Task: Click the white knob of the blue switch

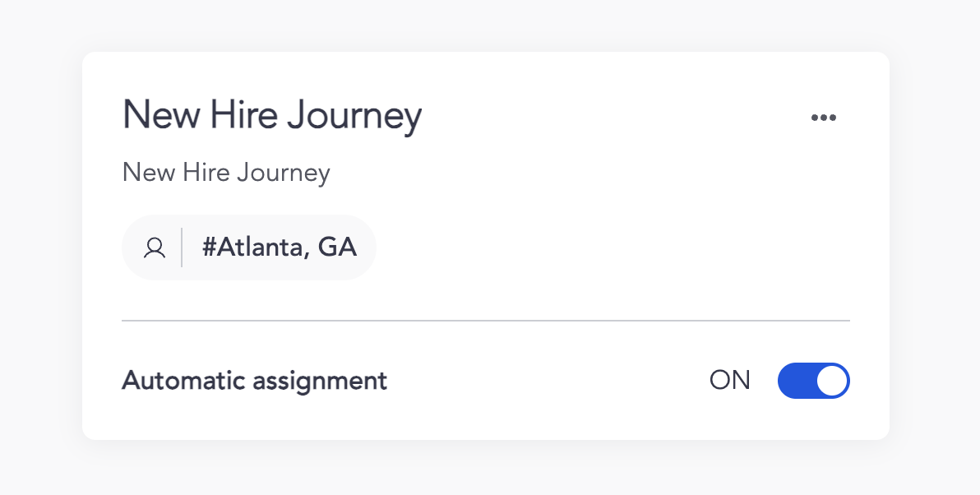Action: point(832,381)
